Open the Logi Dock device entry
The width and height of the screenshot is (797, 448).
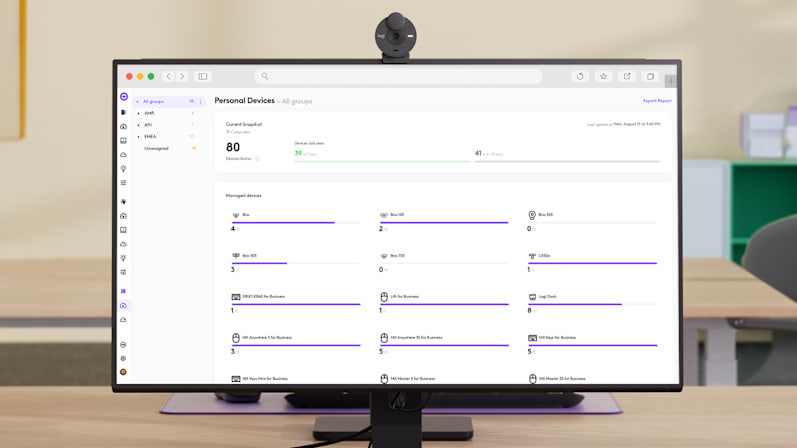(x=547, y=297)
